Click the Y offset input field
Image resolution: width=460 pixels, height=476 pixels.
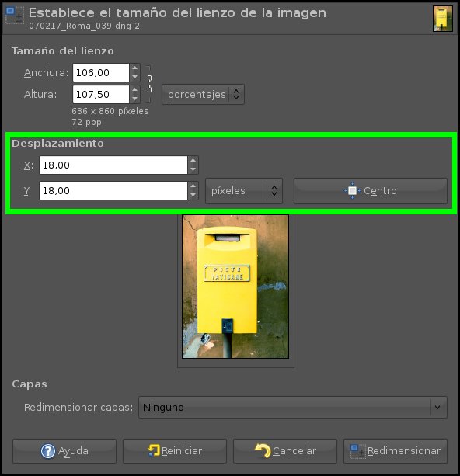tap(113, 191)
